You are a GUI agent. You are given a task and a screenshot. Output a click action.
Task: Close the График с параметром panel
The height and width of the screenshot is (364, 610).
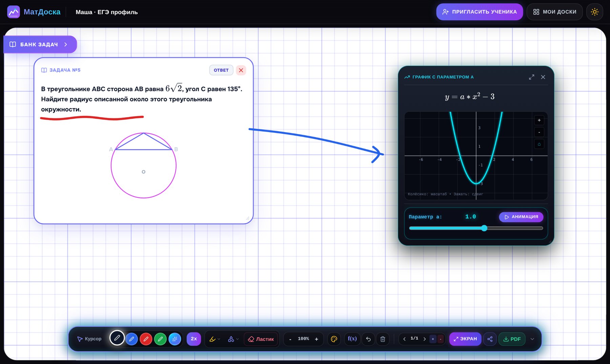pyautogui.click(x=543, y=77)
